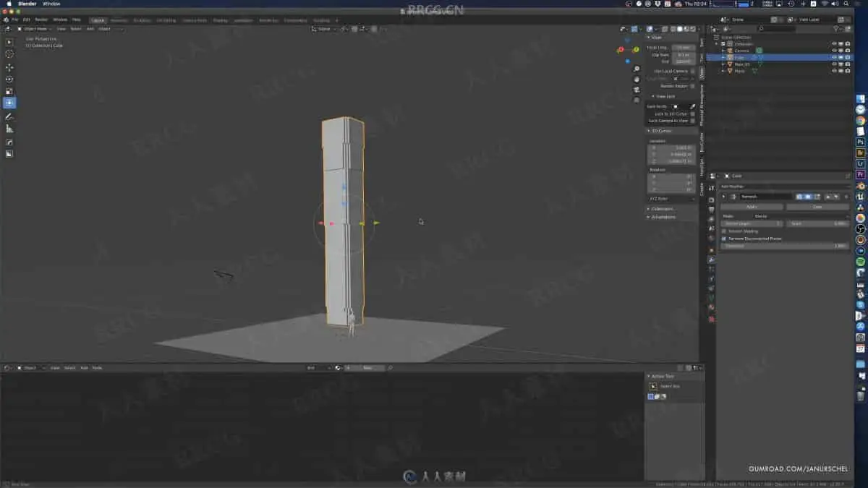This screenshot has height=488, width=868.
Task: Enable the Use Local Camera checkbox
Action: (692, 71)
